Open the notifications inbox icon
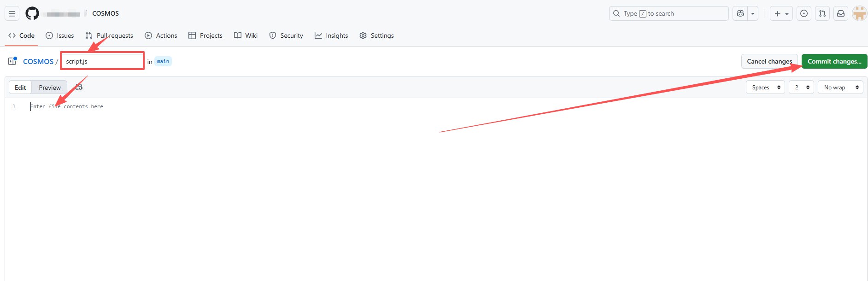The image size is (868, 281). pyautogui.click(x=841, y=13)
